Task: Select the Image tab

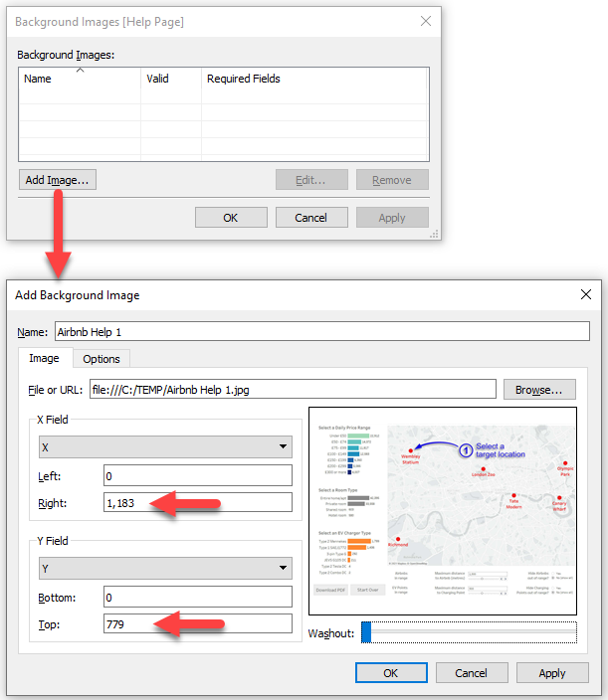Action: pos(44,358)
